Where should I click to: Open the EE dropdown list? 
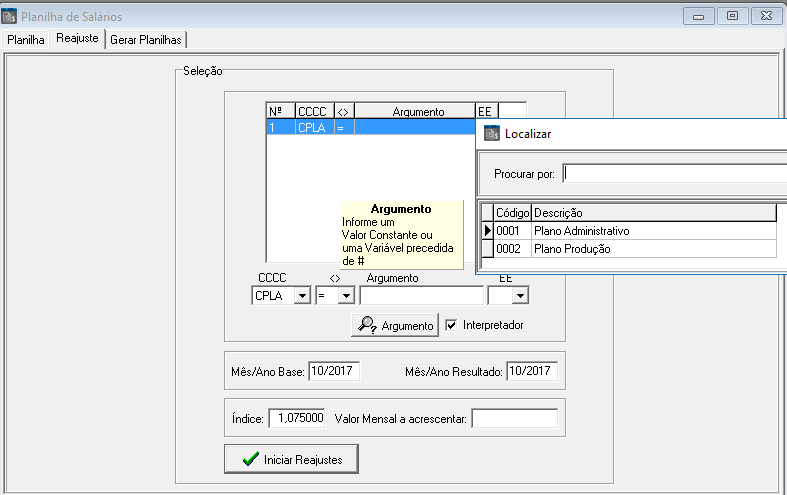click(518, 296)
